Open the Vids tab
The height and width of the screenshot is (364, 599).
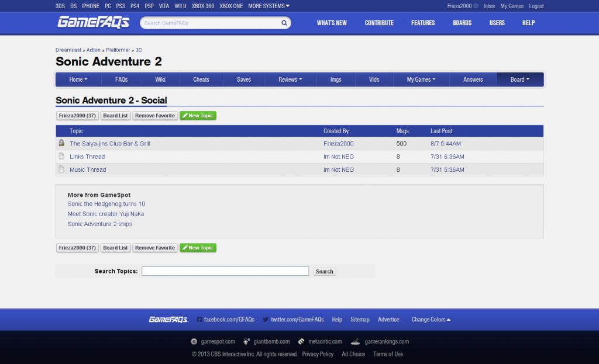374,79
